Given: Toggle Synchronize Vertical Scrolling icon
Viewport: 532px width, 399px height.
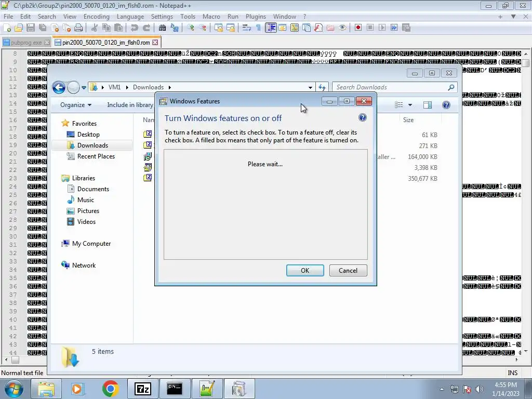Looking at the screenshot, I should point(219,28).
